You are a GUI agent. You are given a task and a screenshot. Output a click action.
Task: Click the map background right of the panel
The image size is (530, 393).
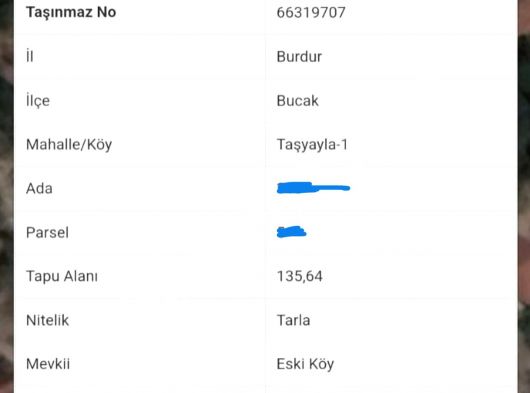(524, 196)
